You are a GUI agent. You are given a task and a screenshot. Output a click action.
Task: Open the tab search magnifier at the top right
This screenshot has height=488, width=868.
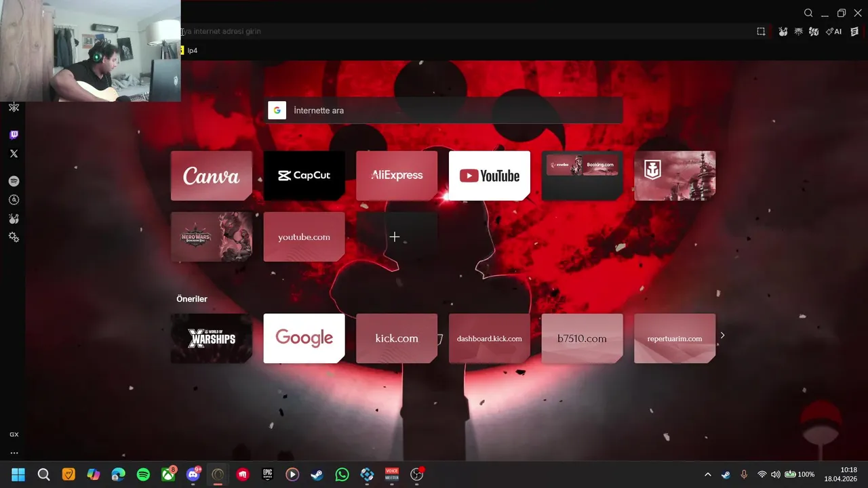(808, 13)
